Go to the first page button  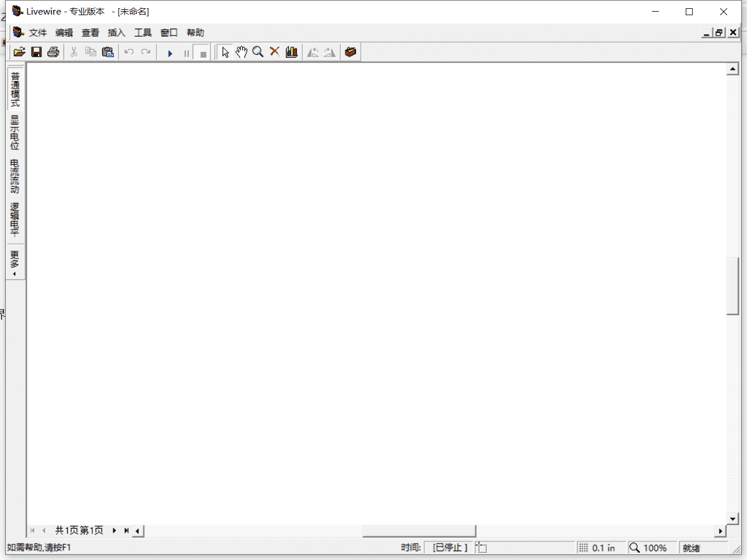[x=33, y=530]
